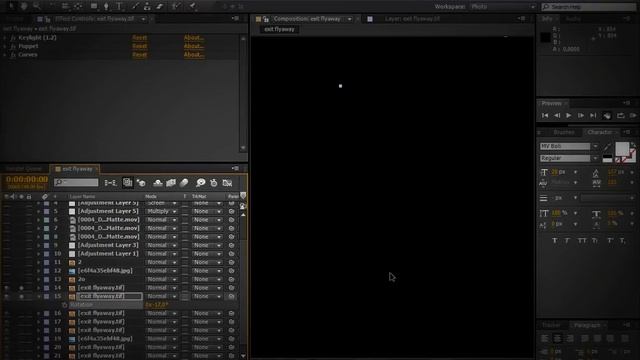Toggle Hide Shy Layers switch in timeline
The width and height of the screenshot is (640, 360).
pos(158,183)
